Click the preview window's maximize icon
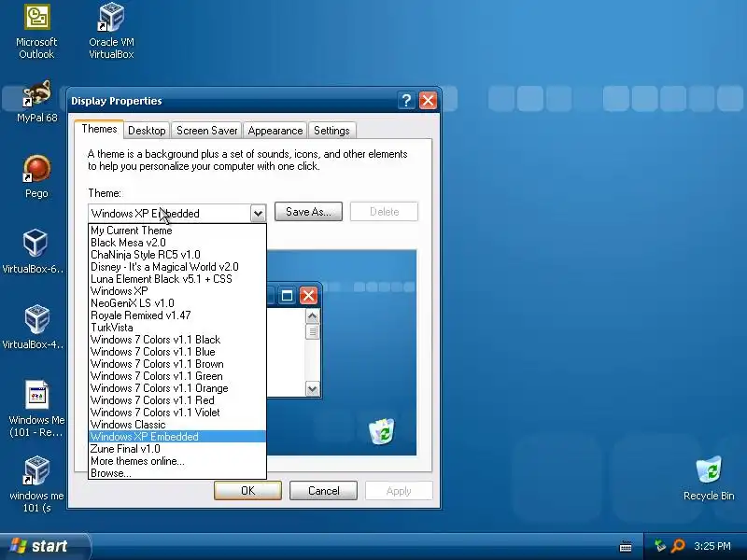 pyautogui.click(x=287, y=296)
